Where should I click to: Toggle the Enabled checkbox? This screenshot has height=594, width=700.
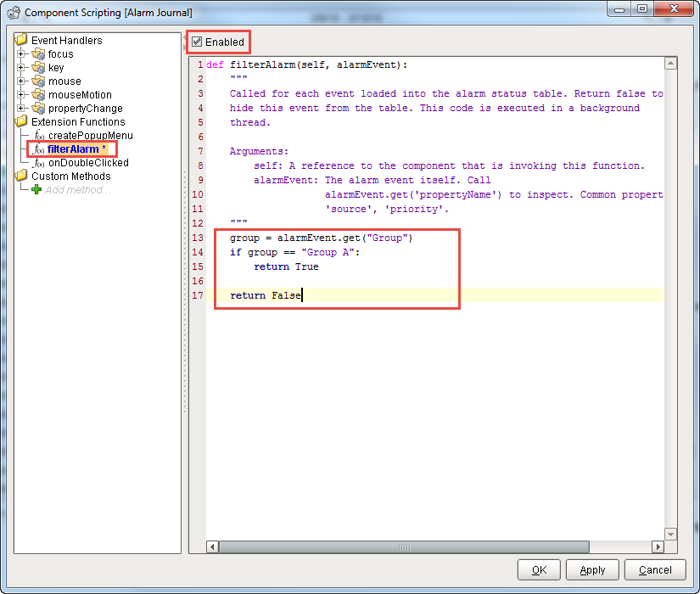click(x=197, y=42)
